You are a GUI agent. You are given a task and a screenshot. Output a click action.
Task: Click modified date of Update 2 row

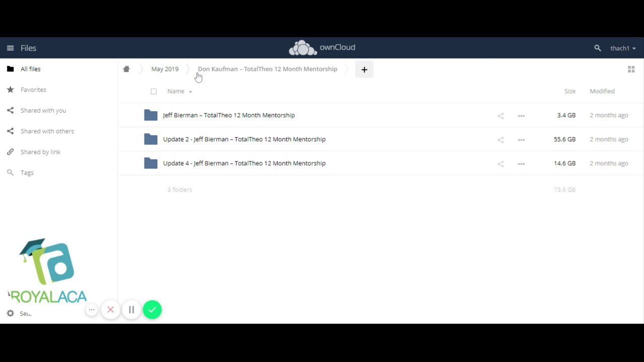pyautogui.click(x=609, y=139)
